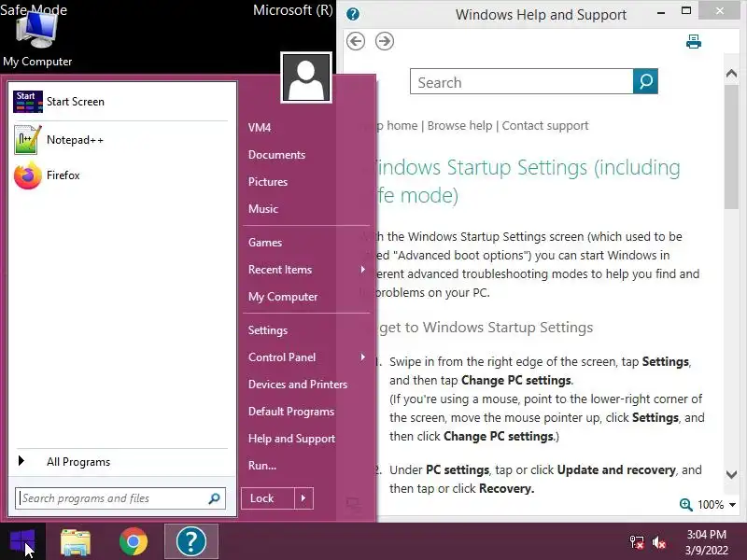The height and width of the screenshot is (560, 747).
Task: Open the My Computer desktop icon
Action: tap(37, 38)
